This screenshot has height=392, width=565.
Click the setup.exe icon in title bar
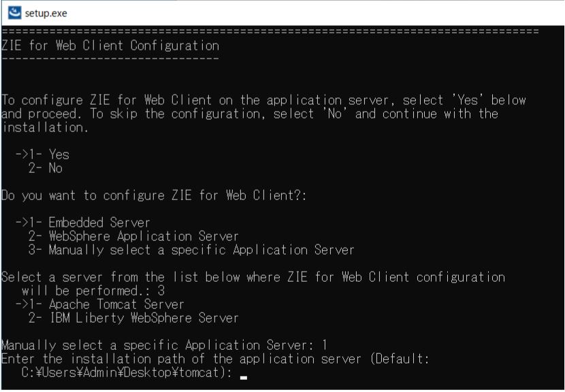click(12, 12)
